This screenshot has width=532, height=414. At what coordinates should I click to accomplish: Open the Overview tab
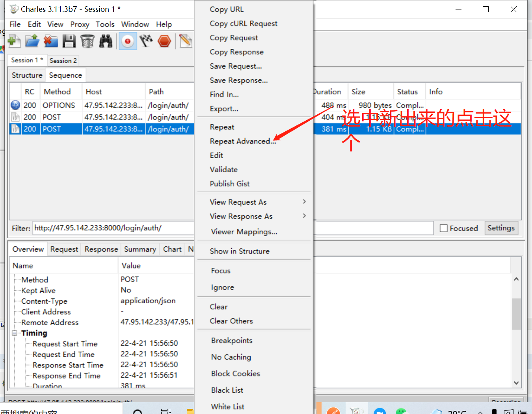pos(28,249)
